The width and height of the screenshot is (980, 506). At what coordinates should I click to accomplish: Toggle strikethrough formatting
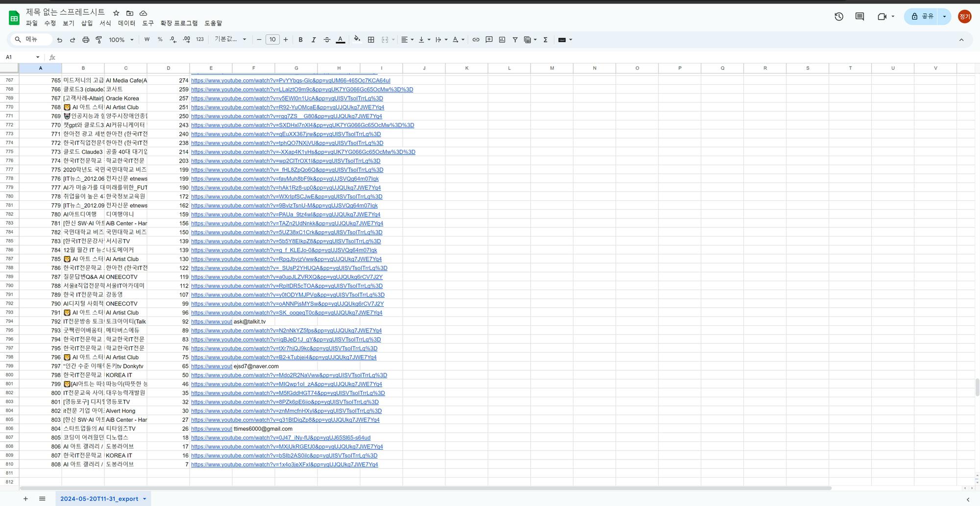tap(327, 40)
